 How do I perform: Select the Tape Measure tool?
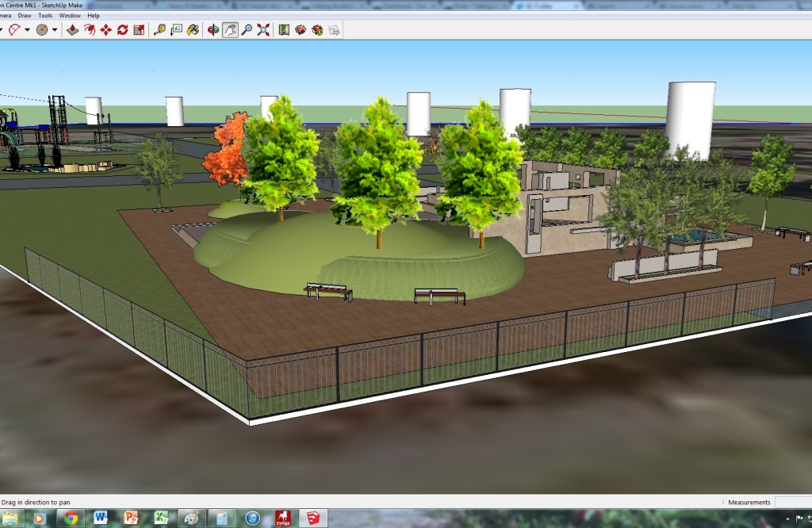[159, 30]
